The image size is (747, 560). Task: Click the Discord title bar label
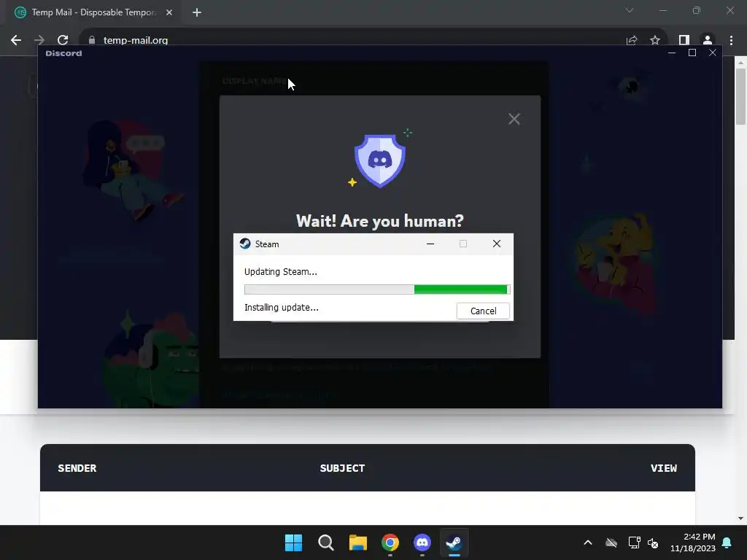[x=64, y=53]
